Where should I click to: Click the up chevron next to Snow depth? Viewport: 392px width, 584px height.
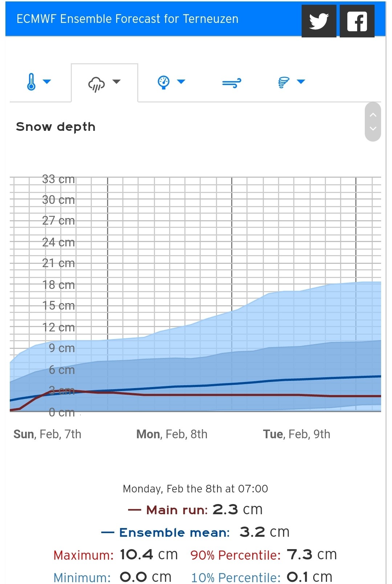[373, 115]
